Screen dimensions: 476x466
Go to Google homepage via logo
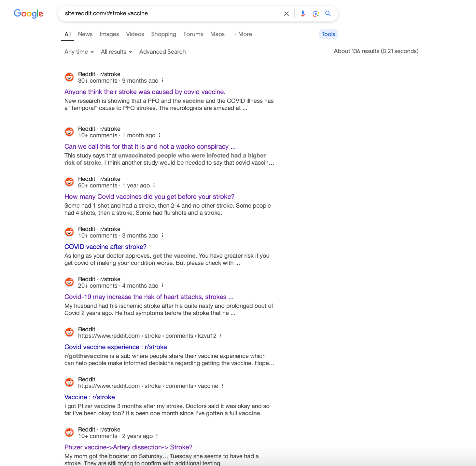[x=28, y=14]
